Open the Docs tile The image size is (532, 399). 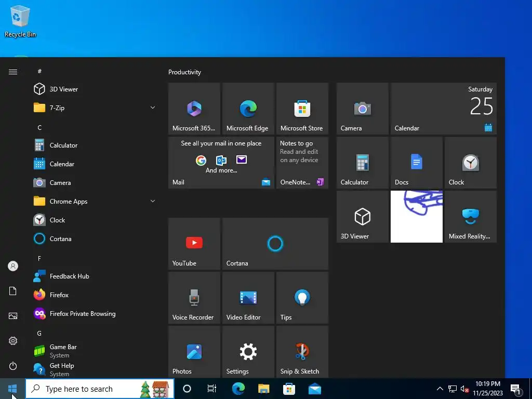(416, 163)
